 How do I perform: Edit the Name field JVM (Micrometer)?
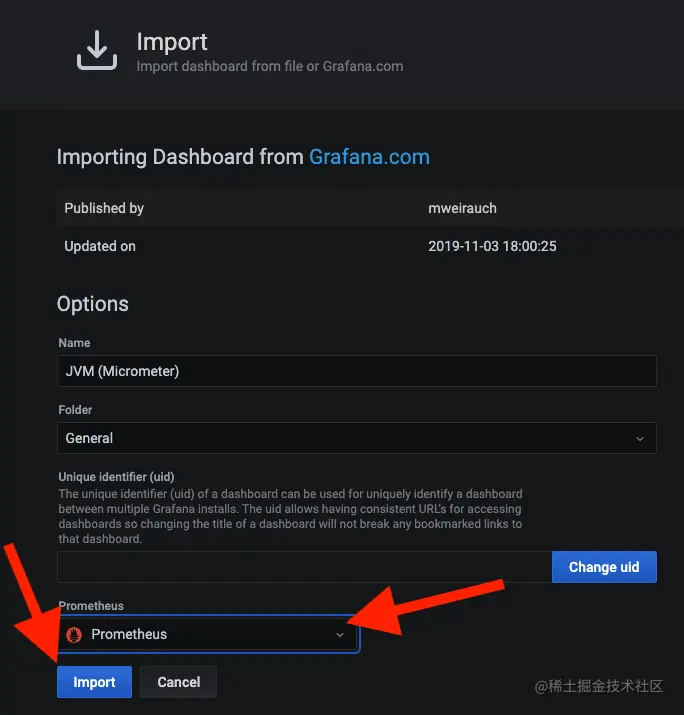click(357, 371)
